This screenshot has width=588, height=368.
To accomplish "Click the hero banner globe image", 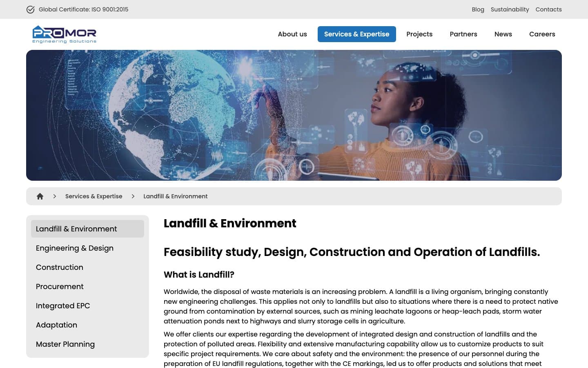I will click(x=294, y=115).
